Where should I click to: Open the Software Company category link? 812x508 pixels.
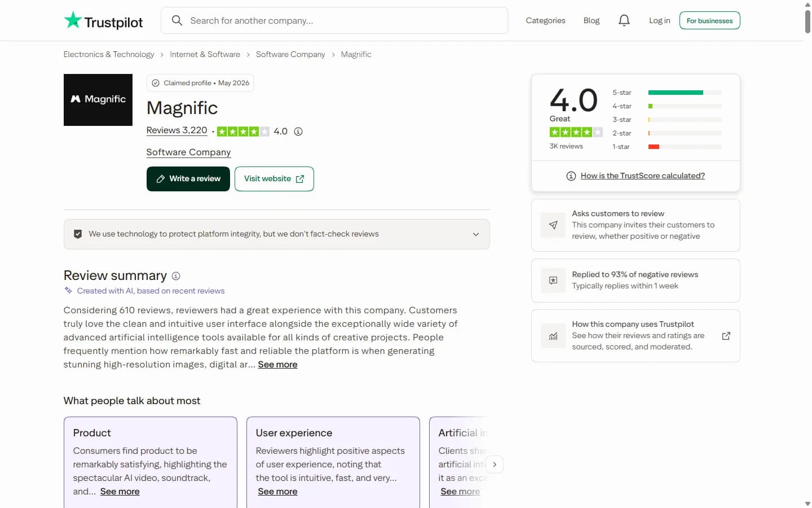point(188,152)
